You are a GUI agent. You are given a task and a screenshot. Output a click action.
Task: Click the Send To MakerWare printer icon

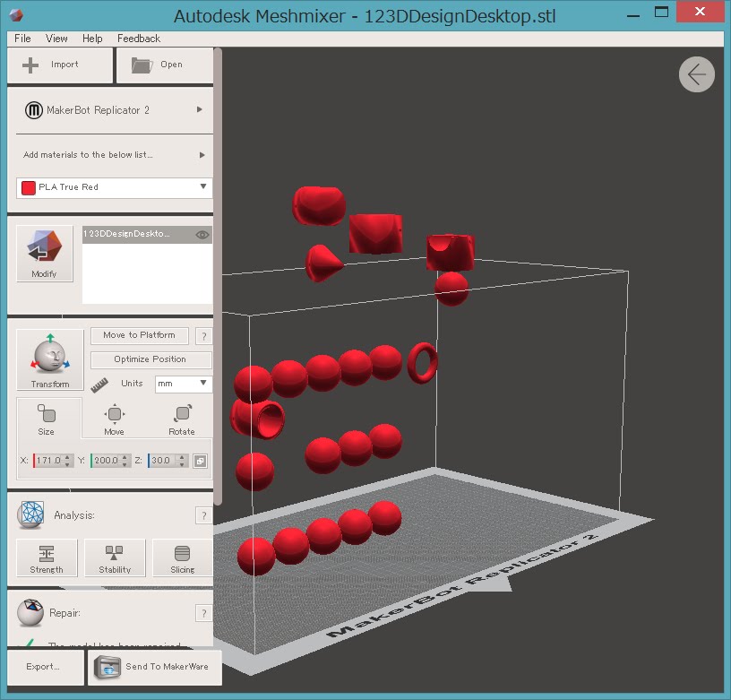point(107,667)
